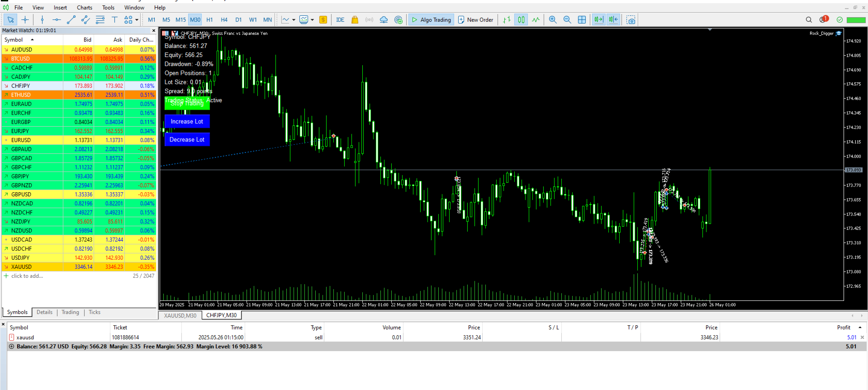Activate the crosshair tool

tap(25, 19)
